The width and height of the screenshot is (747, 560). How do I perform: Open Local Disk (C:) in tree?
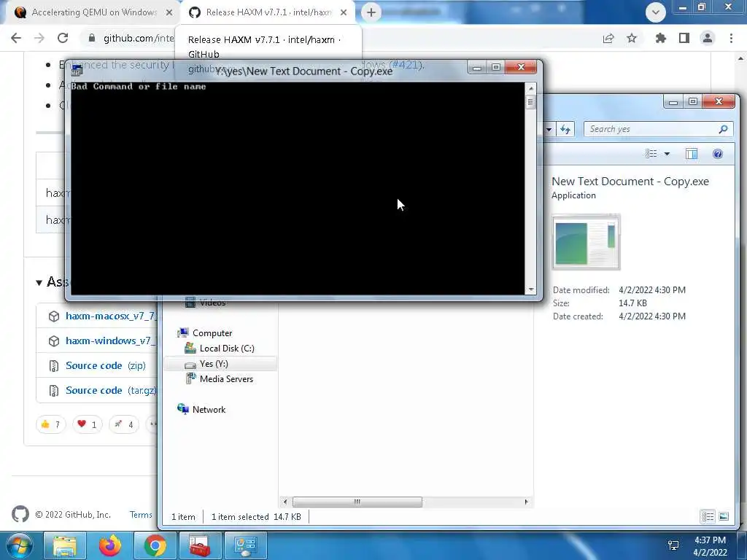tap(227, 348)
